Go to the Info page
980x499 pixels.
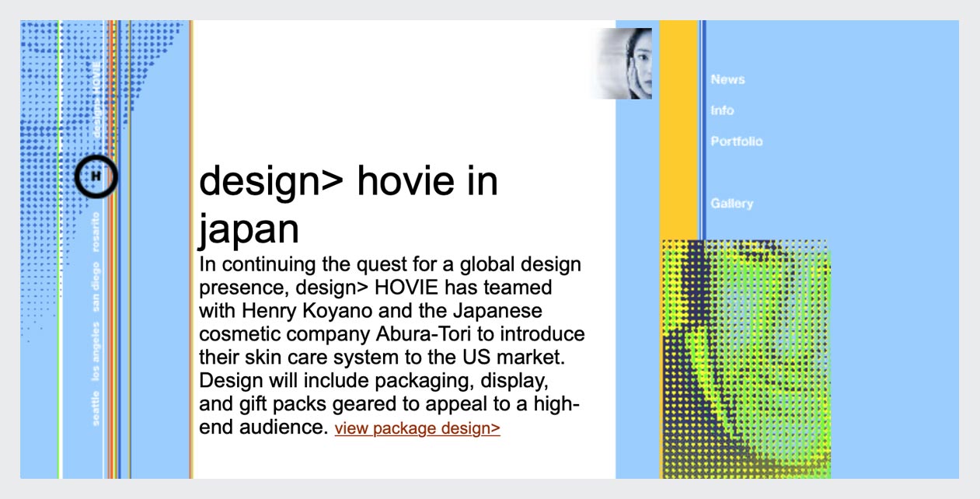[x=722, y=110]
